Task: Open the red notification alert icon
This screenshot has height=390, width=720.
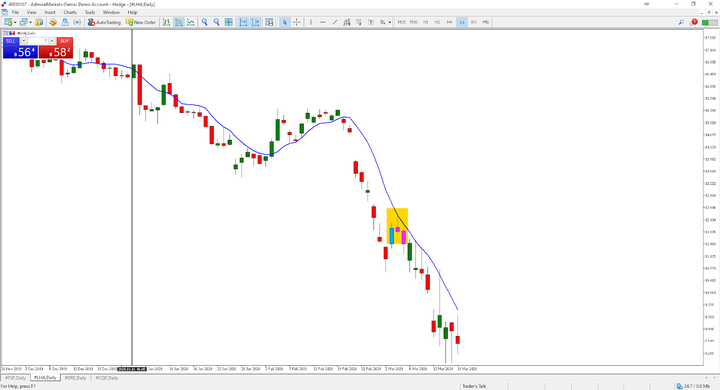Action: [694, 22]
